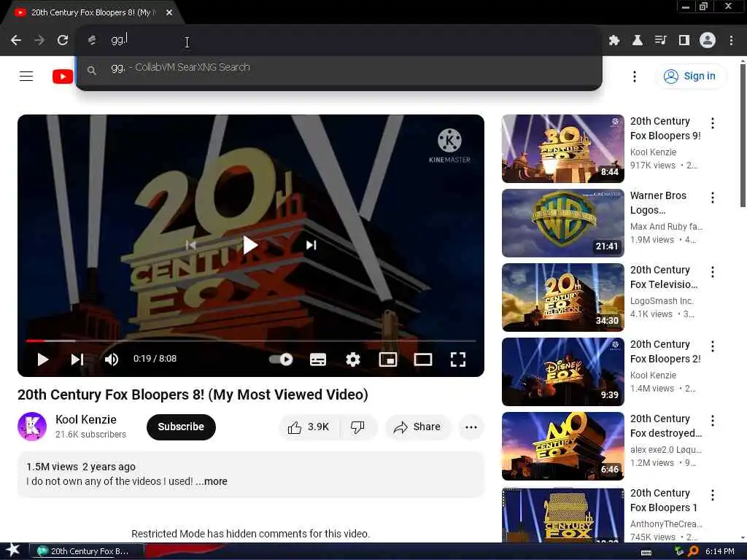747x560 pixels.
Task: Click the Chrome Labs flask icon
Action: coord(637,41)
